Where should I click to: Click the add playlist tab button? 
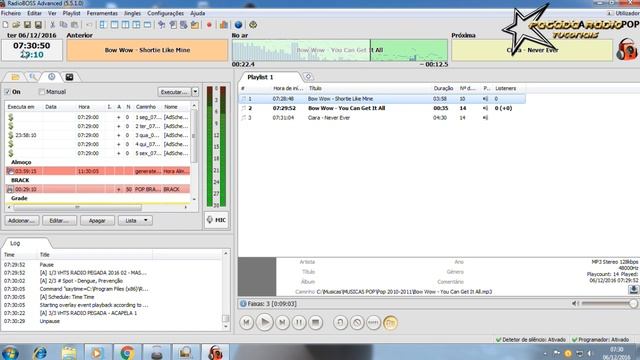tap(308, 77)
